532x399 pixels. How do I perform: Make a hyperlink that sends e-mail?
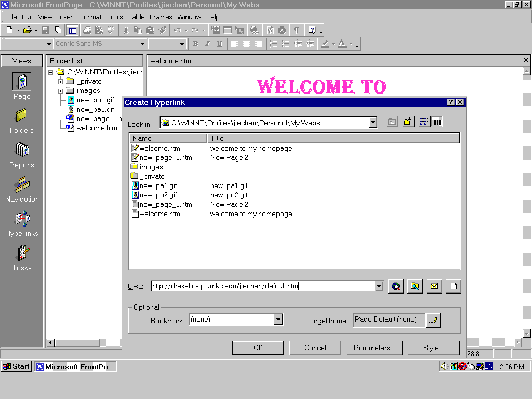pos(434,286)
